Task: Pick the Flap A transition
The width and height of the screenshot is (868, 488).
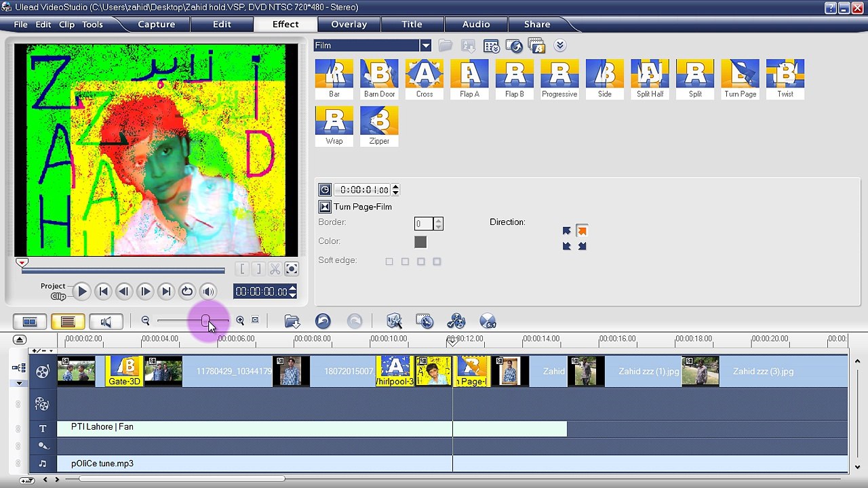Action: tap(469, 79)
